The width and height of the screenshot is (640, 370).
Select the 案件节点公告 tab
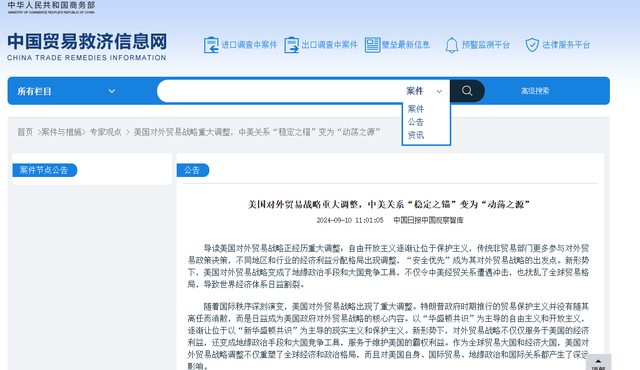click(x=44, y=170)
